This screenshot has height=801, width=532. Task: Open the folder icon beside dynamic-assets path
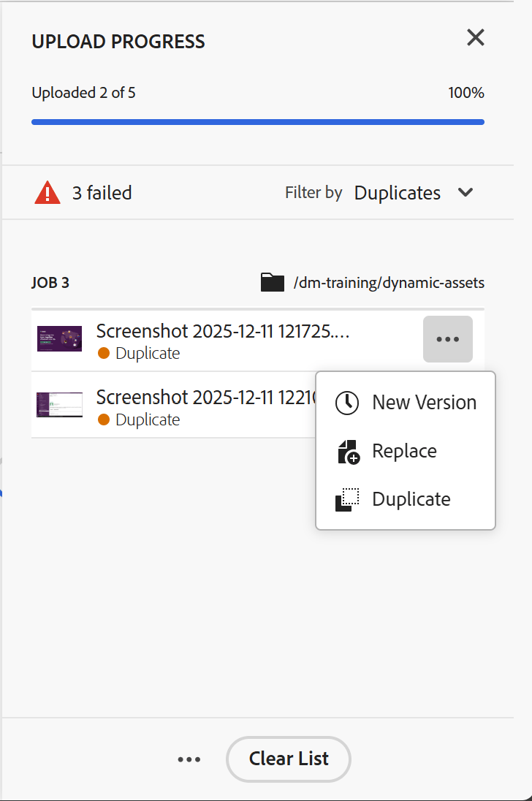point(271,282)
